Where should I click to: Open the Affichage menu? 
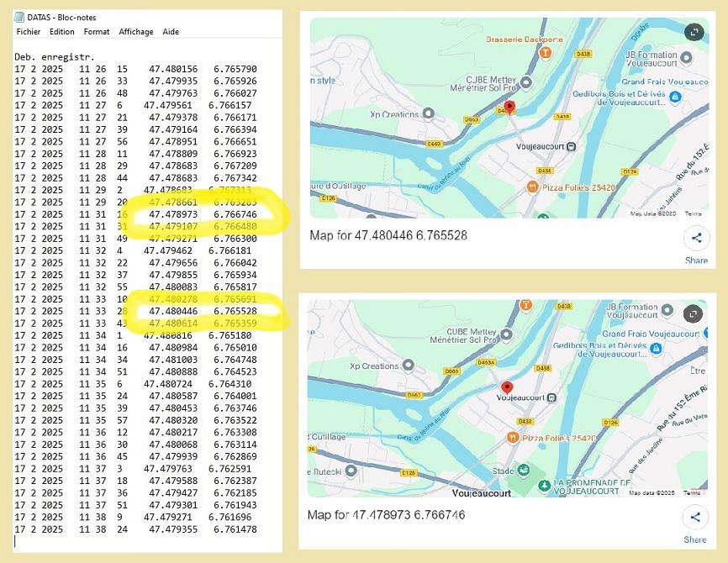pyautogui.click(x=136, y=32)
